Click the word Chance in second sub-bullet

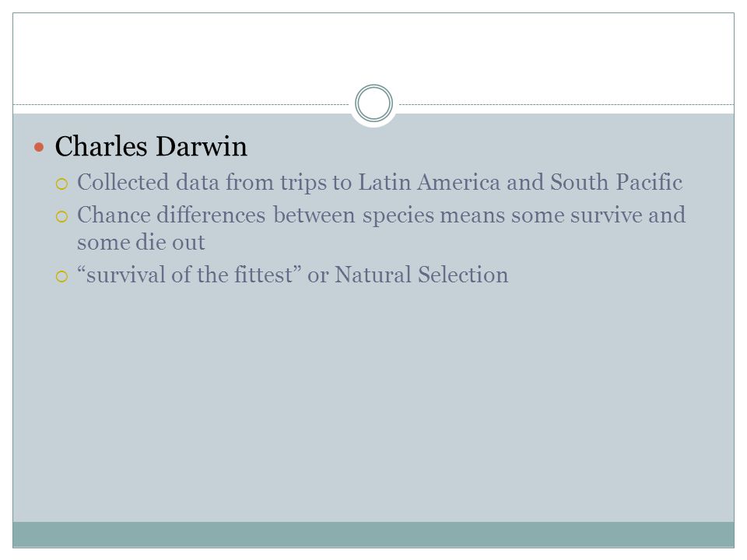coord(114,215)
